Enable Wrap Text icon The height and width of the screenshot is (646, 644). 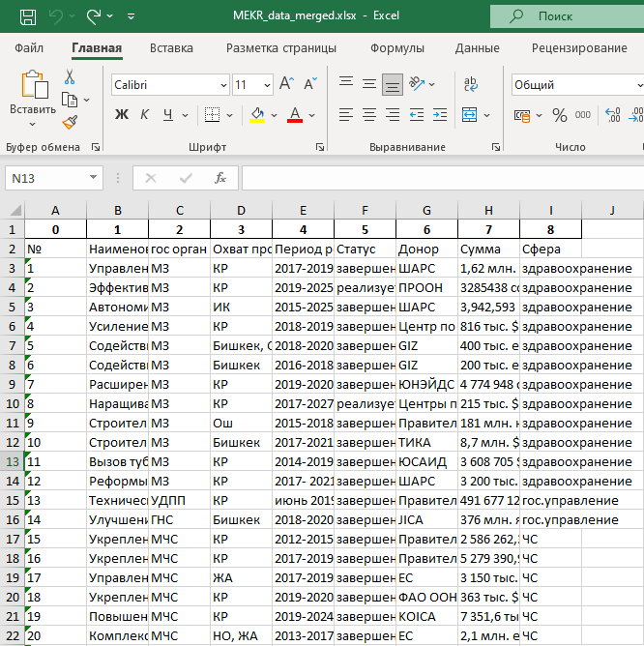[471, 84]
